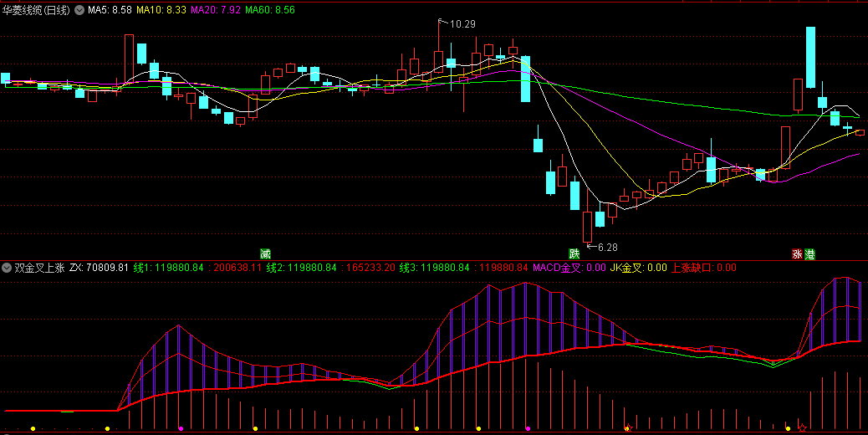
Task: Open the red 涨 event marker
Action: tap(797, 254)
